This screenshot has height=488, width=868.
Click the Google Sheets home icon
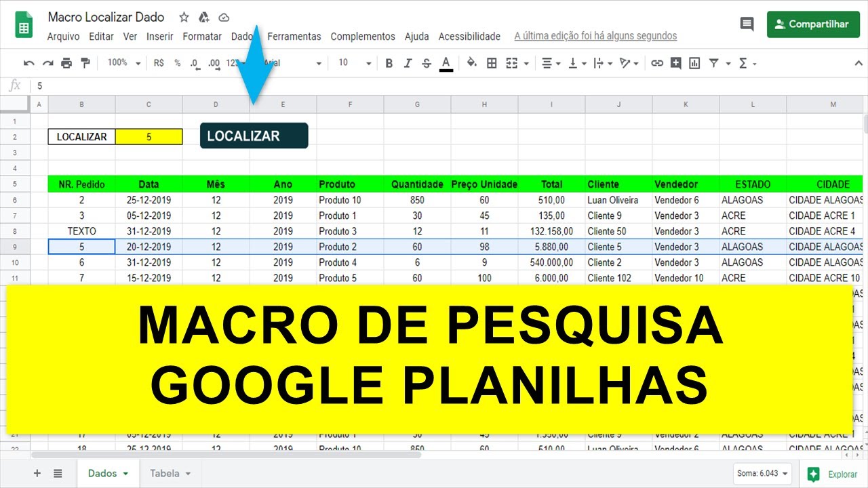24,24
